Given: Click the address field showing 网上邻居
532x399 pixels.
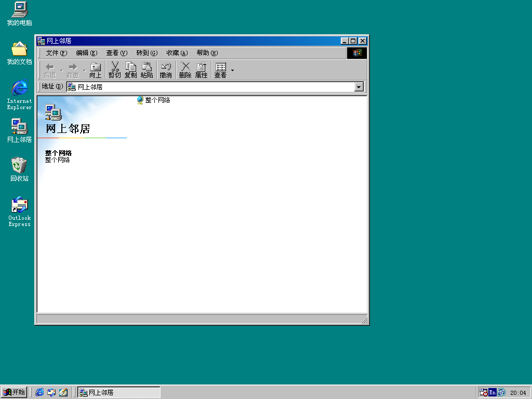Looking at the screenshot, I should tap(210, 87).
